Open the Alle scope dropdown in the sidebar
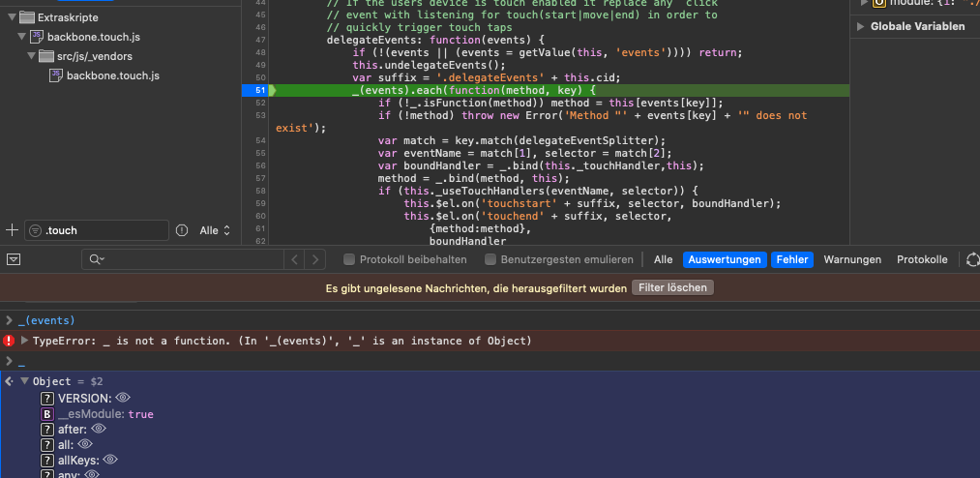This screenshot has width=980, height=478. tap(215, 230)
